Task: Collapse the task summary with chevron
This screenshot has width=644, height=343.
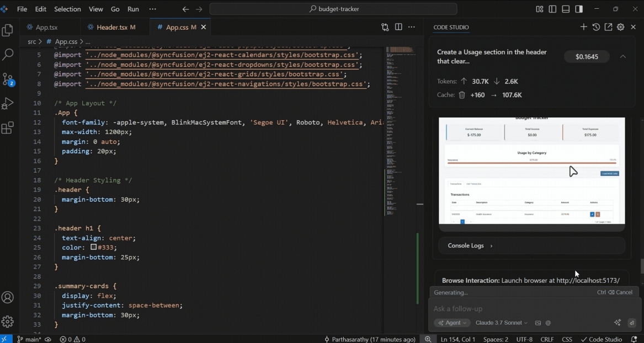Action: coord(623,57)
